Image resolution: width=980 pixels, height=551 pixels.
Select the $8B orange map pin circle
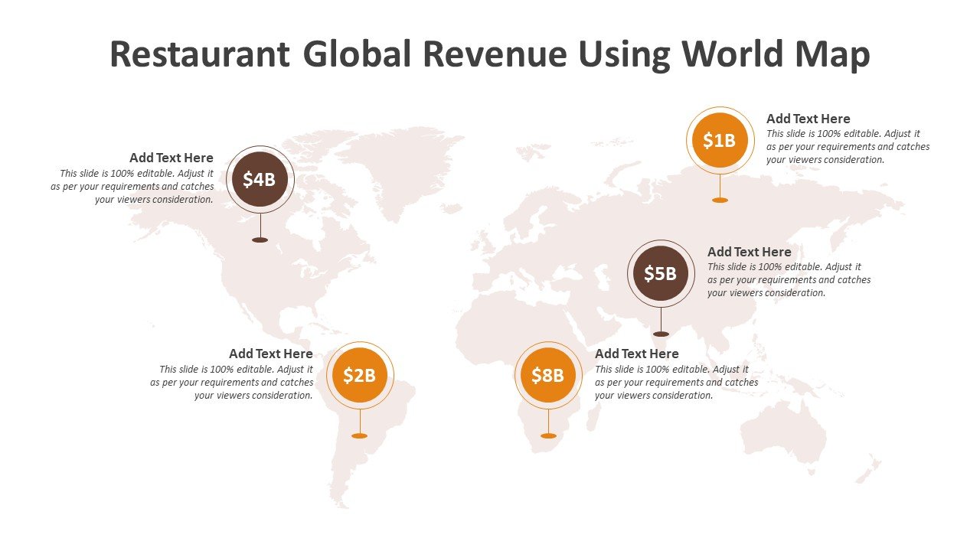(548, 375)
